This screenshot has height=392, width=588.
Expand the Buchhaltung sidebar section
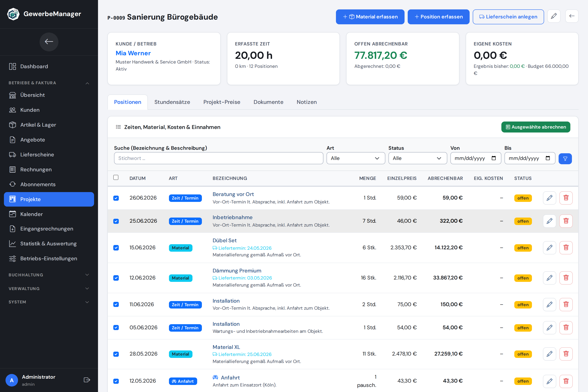coord(49,275)
